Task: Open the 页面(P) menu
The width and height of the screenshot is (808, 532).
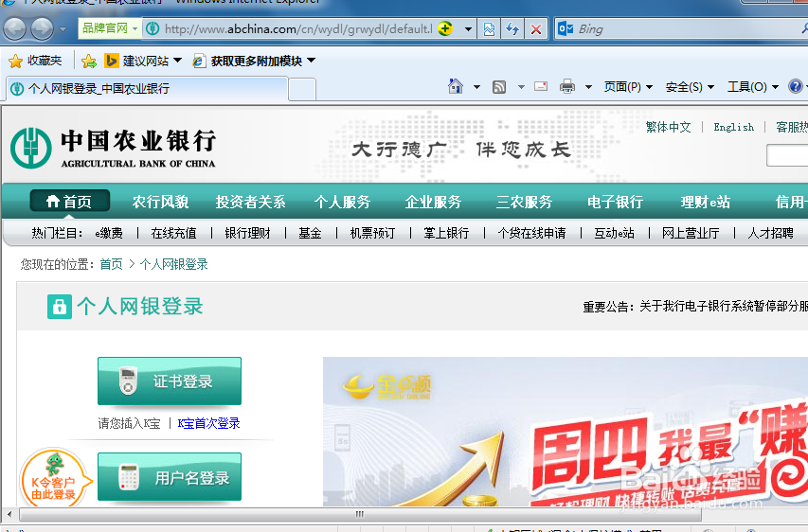Action: click(x=628, y=87)
